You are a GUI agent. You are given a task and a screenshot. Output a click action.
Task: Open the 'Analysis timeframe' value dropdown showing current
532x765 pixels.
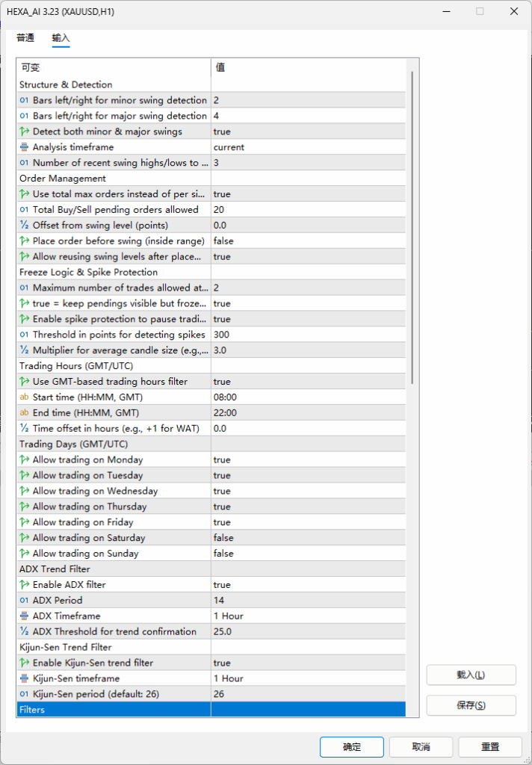[308, 147]
